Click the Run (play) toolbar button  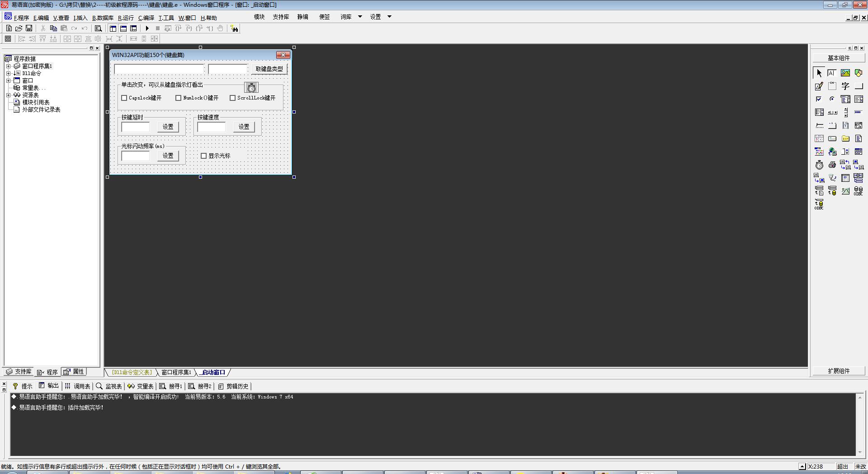coord(147,28)
